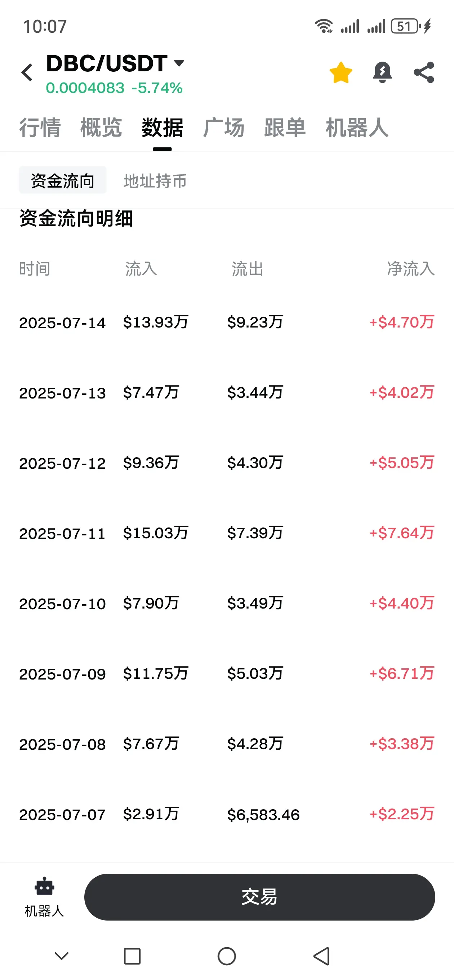
Task: Tap the back arrow icon
Action: point(27,72)
